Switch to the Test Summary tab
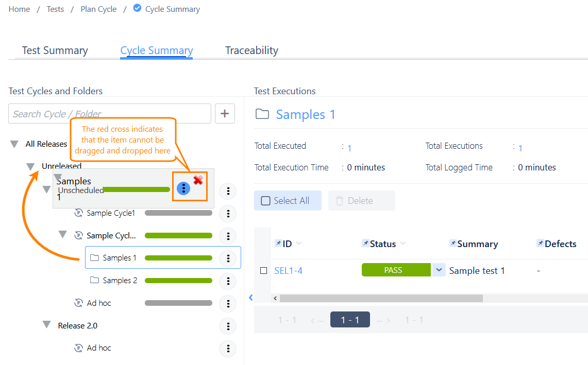The image size is (588, 365). click(55, 50)
